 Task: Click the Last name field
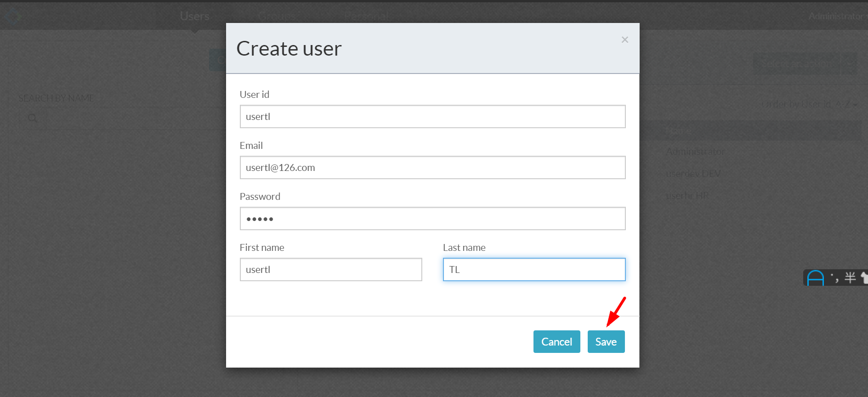click(x=534, y=270)
